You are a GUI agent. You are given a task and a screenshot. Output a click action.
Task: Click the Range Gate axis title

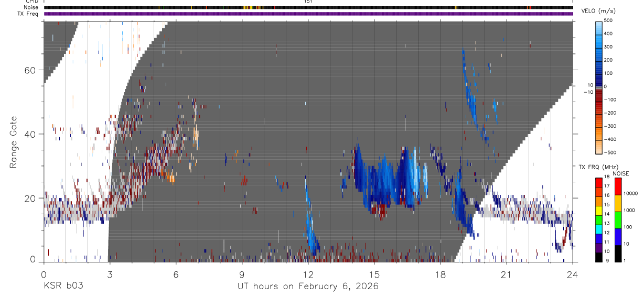(14, 142)
